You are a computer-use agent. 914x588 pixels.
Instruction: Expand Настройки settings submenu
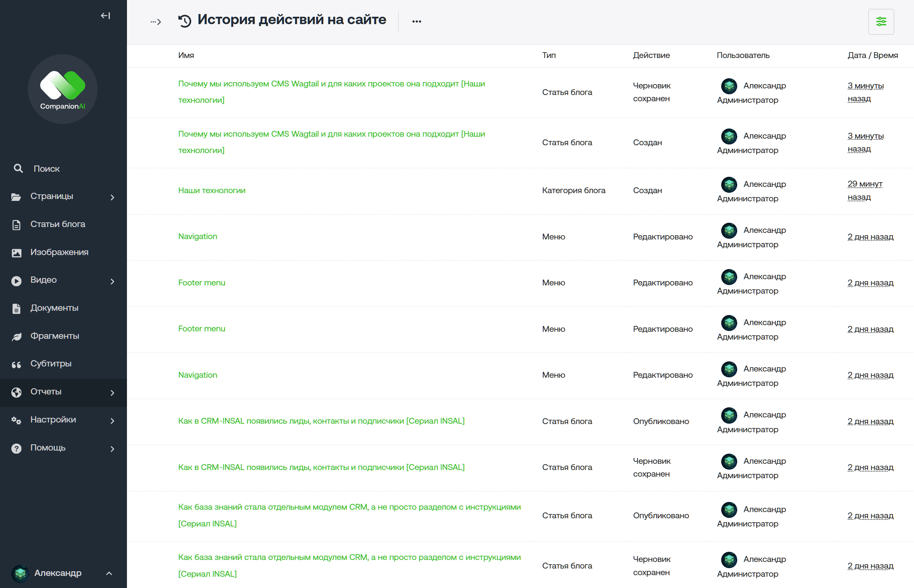(112, 421)
